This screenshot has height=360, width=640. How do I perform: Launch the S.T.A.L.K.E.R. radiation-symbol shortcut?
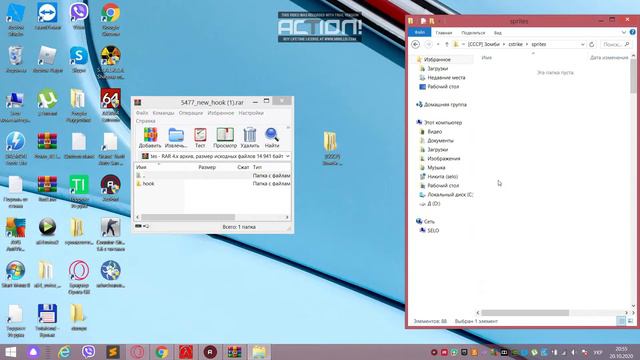point(111,62)
